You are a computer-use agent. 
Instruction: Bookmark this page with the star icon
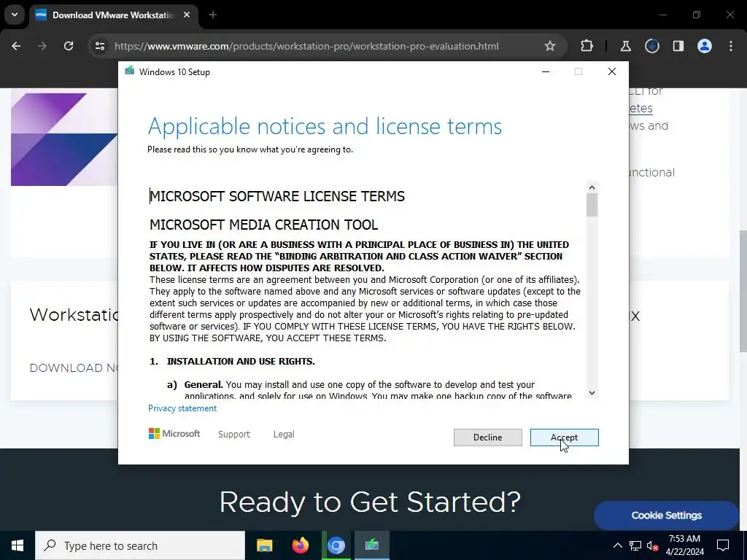550,46
